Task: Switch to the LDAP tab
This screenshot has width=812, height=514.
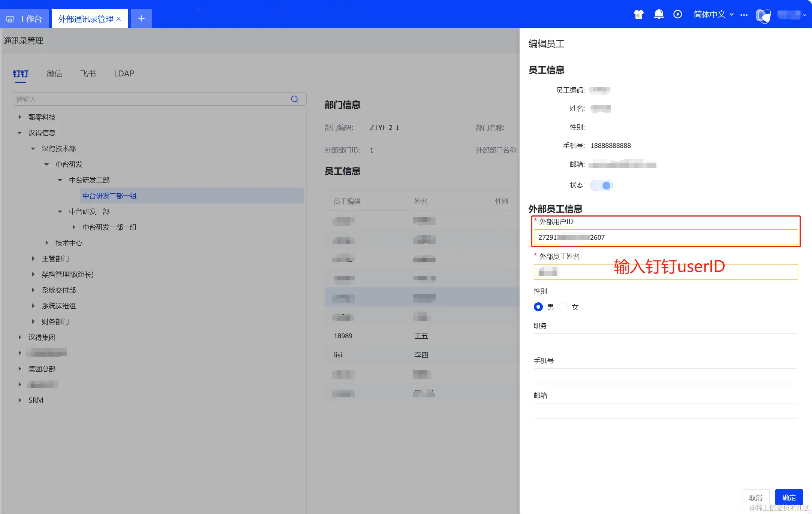Action: [124, 73]
